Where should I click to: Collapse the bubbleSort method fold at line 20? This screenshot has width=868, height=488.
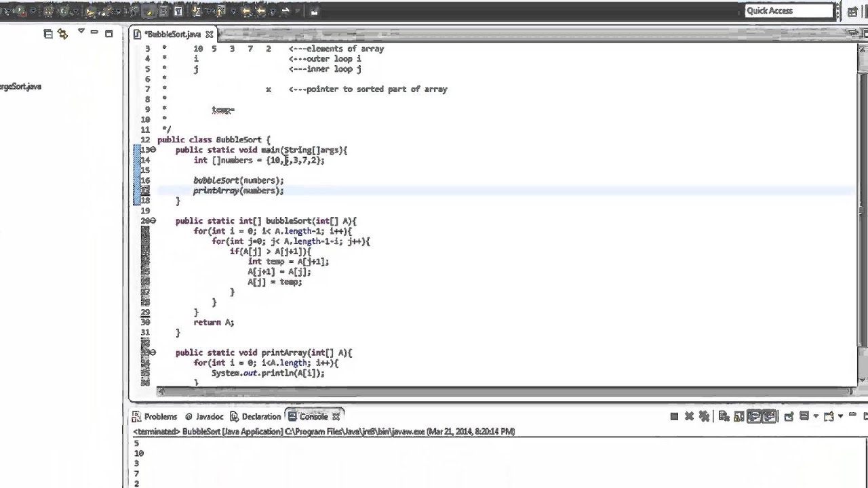pyautogui.click(x=153, y=221)
